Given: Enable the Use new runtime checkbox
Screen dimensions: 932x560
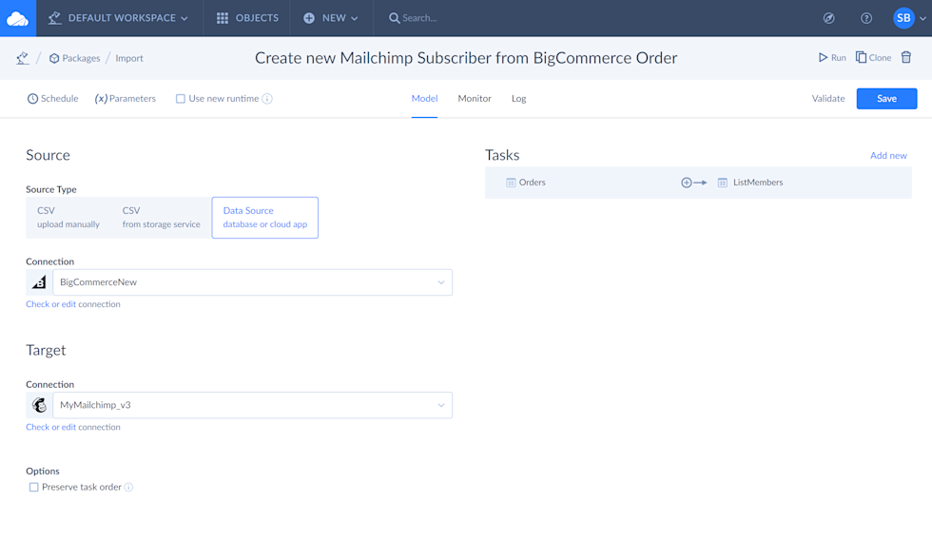Looking at the screenshot, I should point(180,99).
